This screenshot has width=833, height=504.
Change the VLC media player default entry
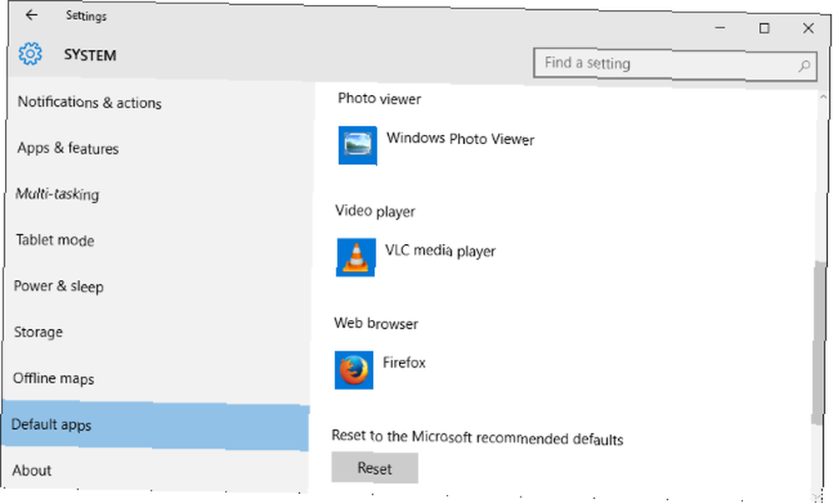416,257
